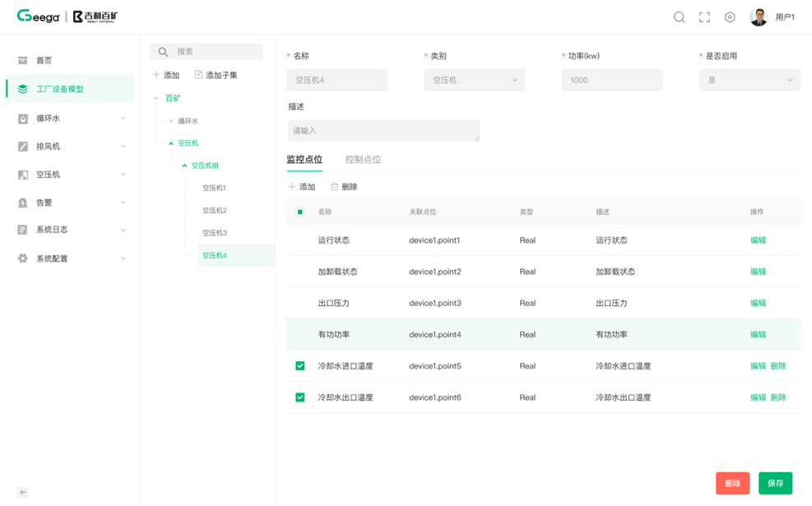Click the 告警 alarm bell icon
The height and width of the screenshot is (506, 812).
(x=23, y=202)
